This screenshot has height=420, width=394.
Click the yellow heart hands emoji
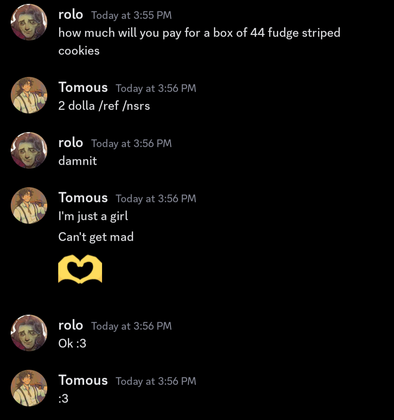coord(80,269)
